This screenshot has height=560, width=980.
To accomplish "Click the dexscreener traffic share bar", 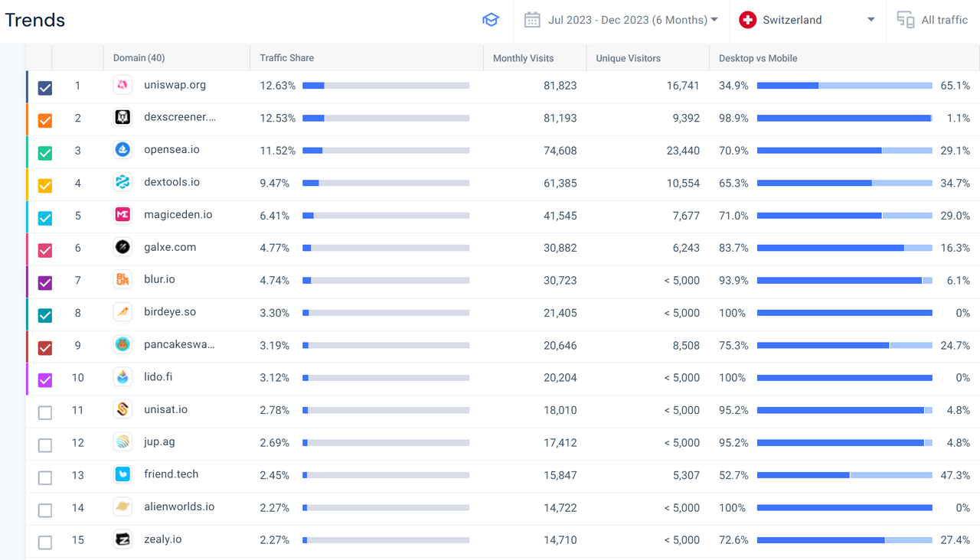I will pos(386,118).
